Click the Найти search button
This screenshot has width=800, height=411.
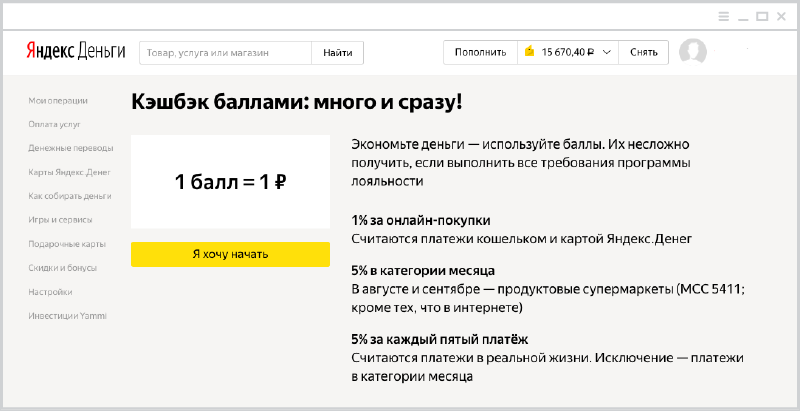point(338,53)
